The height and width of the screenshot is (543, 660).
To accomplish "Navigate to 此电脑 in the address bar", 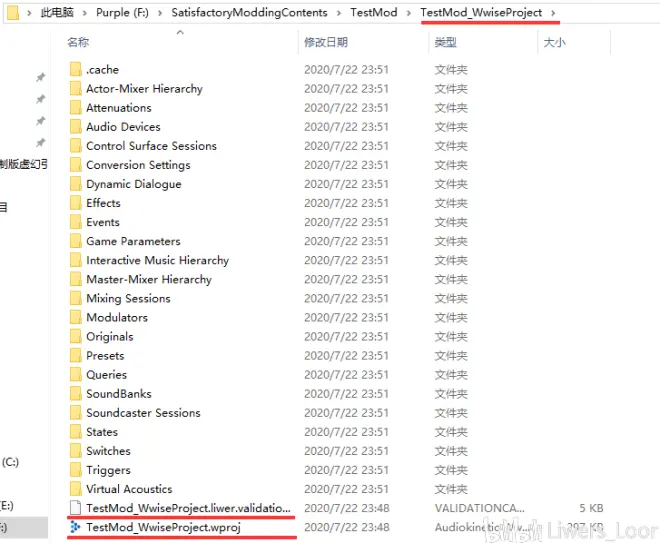I will click(57, 13).
